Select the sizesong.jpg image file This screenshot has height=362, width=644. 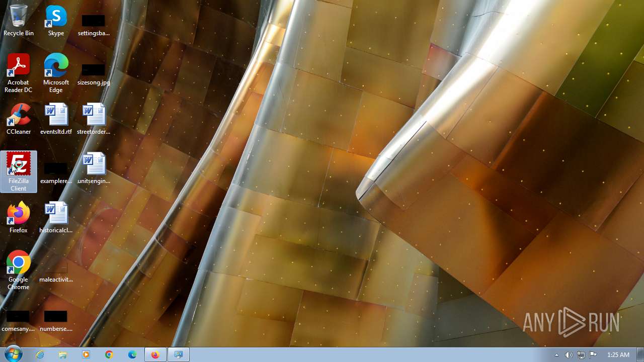pyautogui.click(x=94, y=74)
